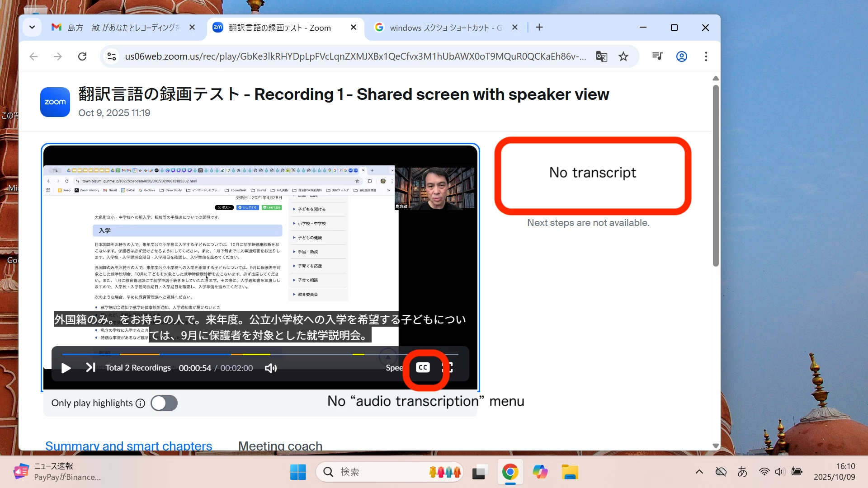Mute the recording volume

coord(271,368)
